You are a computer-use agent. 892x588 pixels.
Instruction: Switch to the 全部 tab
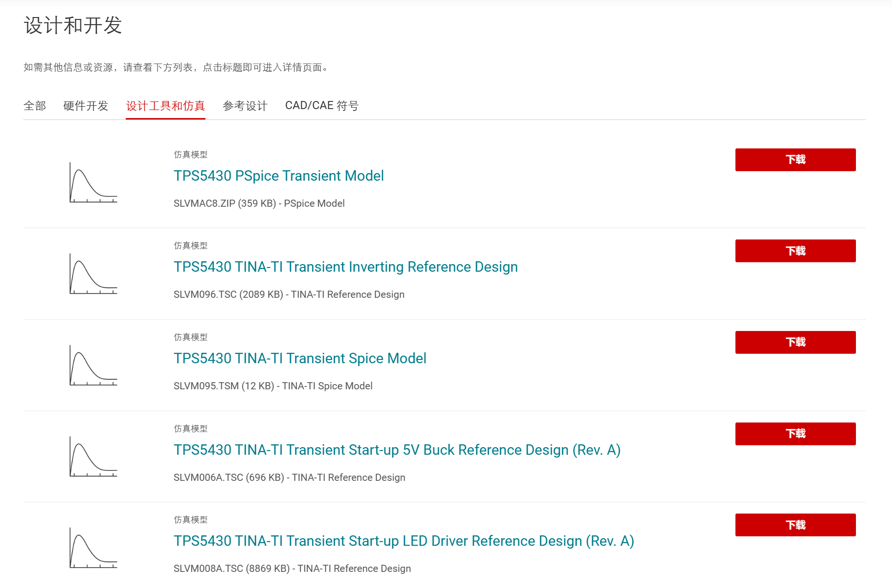coord(35,106)
